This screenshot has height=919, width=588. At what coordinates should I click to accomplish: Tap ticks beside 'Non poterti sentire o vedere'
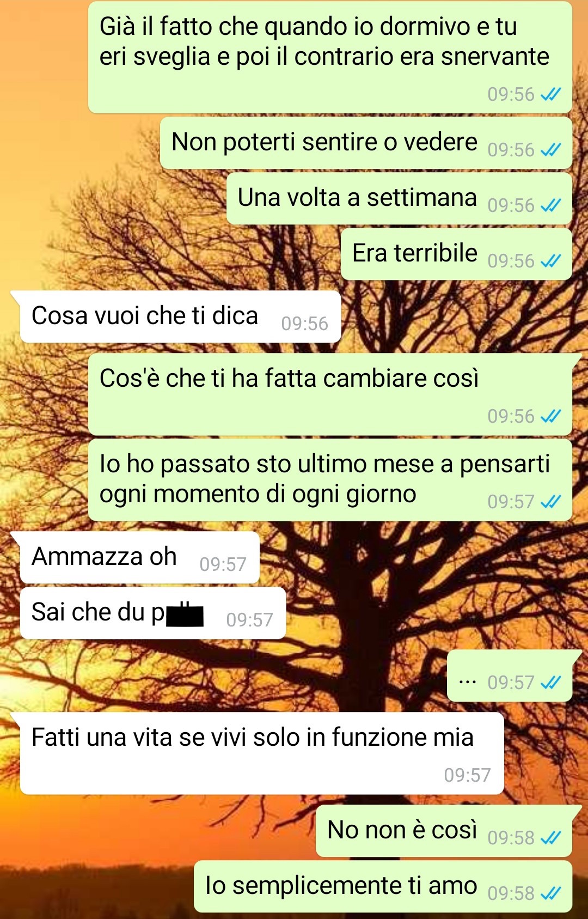coord(550,150)
